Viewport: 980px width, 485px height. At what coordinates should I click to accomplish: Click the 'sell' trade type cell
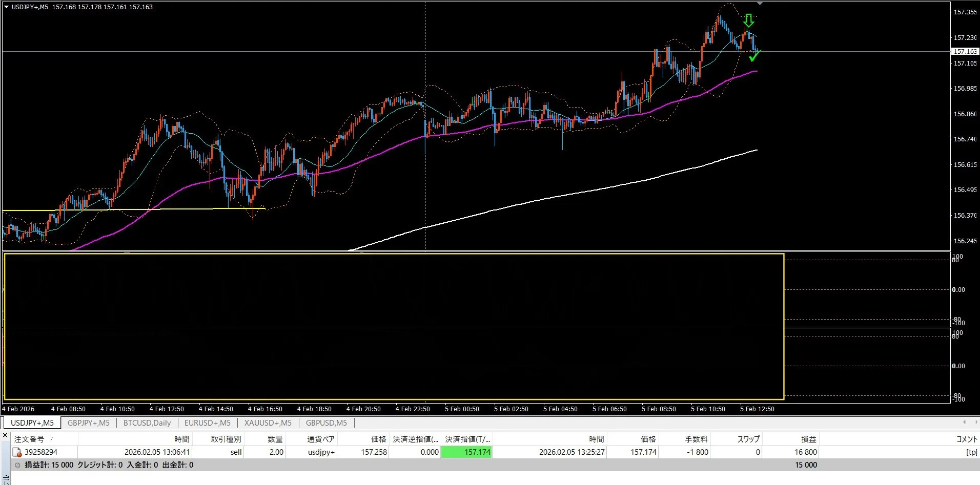pos(236,452)
